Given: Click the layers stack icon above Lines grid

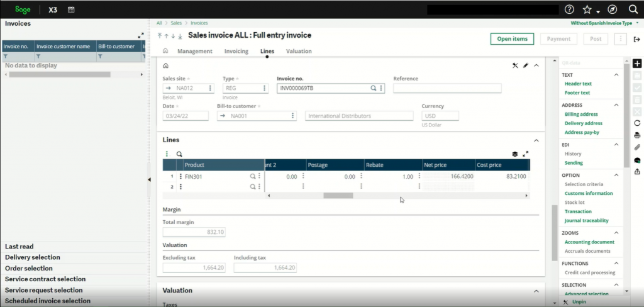Looking at the screenshot, I should 514,154.
